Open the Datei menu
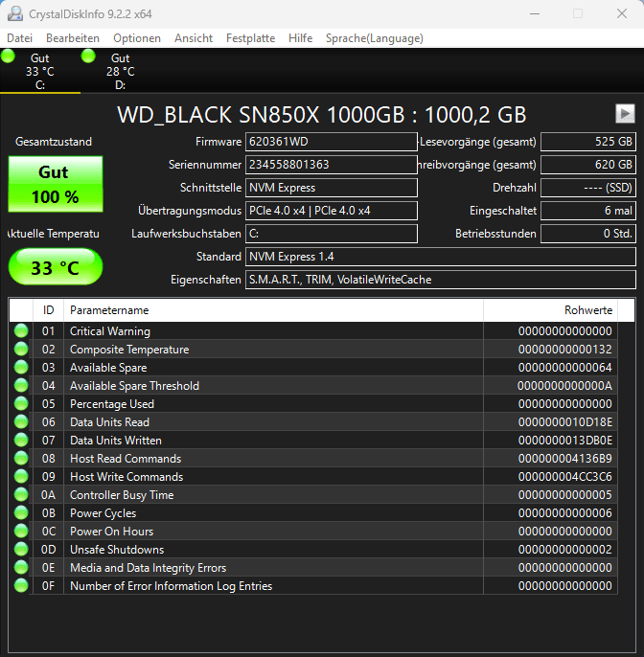644x657 pixels. tap(20, 38)
